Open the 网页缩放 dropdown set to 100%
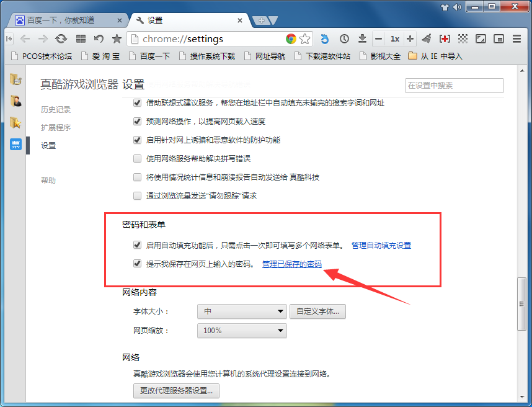Image resolution: width=532 pixels, height=407 pixels. (x=241, y=330)
